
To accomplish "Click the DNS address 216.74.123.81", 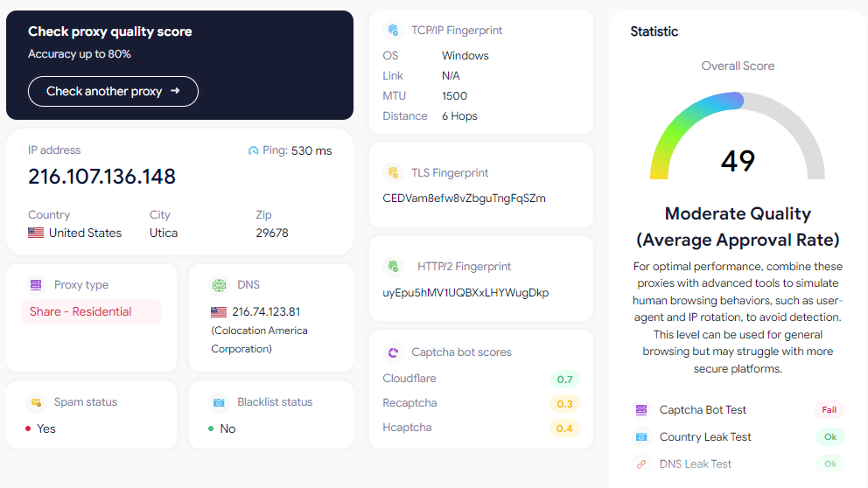I will coord(266,312).
